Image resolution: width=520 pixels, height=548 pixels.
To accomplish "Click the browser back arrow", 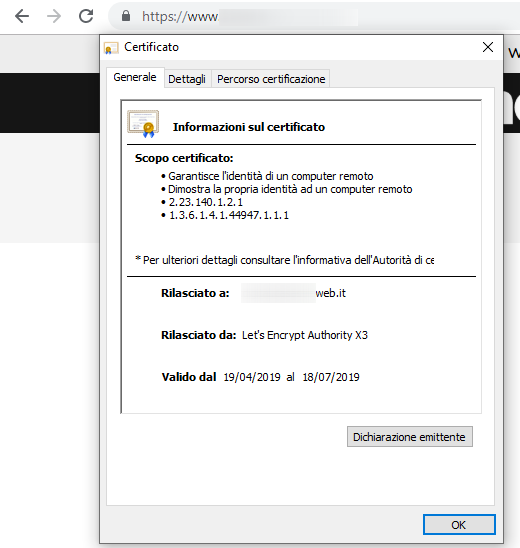I will (x=22, y=16).
